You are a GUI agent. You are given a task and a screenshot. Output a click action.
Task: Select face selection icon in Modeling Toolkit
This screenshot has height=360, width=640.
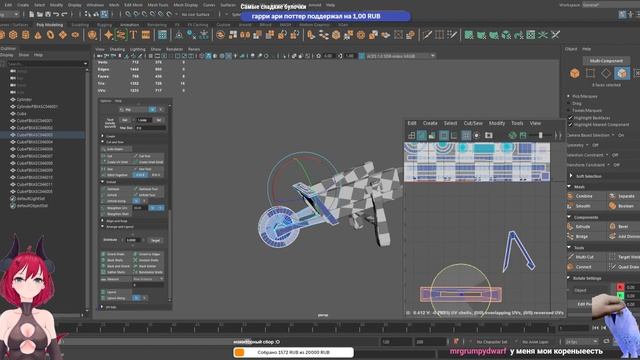(x=622, y=73)
